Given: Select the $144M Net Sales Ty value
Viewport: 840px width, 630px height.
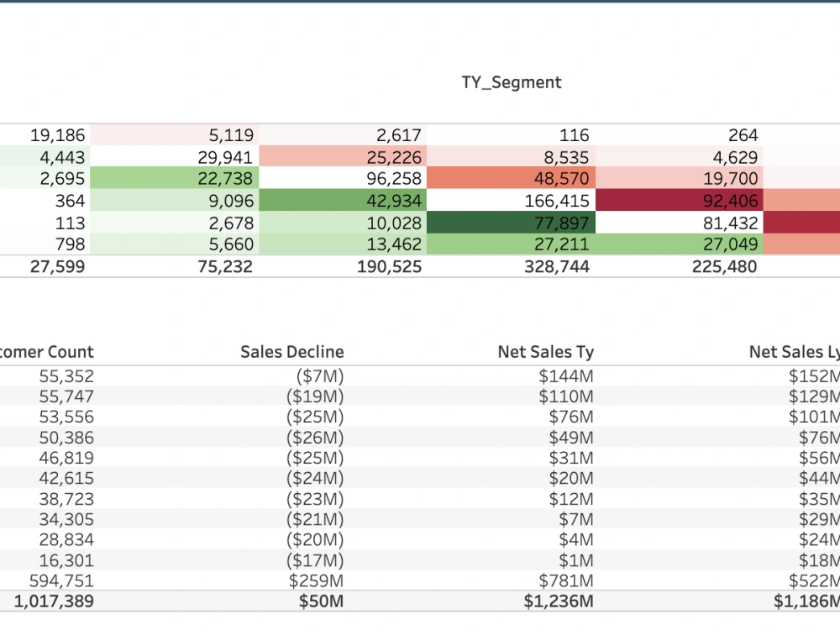Looking at the screenshot, I should click(x=566, y=376).
